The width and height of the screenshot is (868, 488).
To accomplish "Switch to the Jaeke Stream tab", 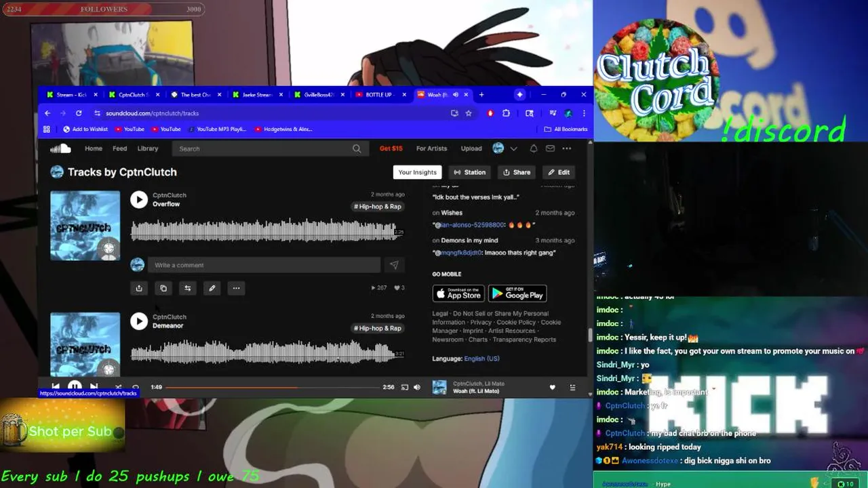I will tap(257, 95).
